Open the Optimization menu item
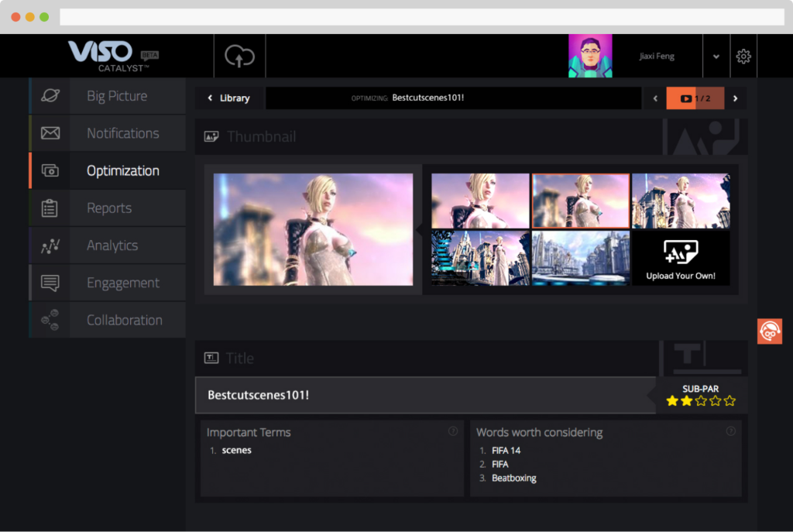The width and height of the screenshot is (793, 532). (122, 171)
